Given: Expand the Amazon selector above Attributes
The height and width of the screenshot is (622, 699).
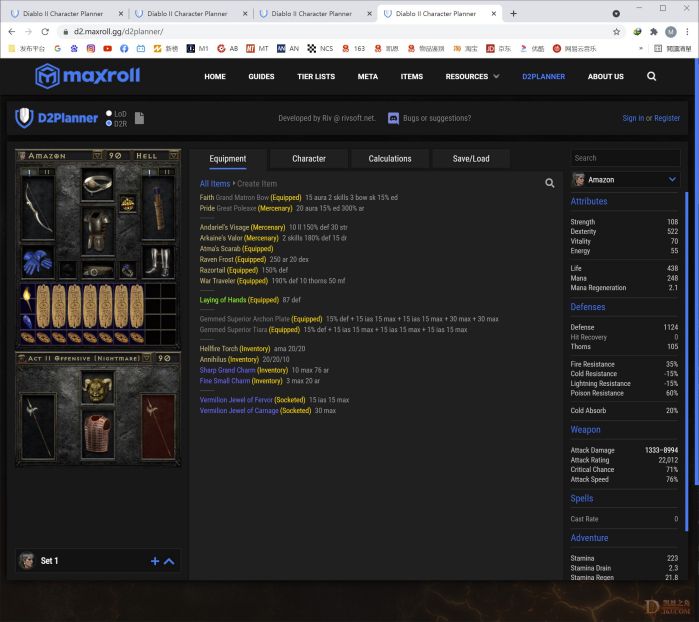Looking at the screenshot, I should (x=625, y=180).
